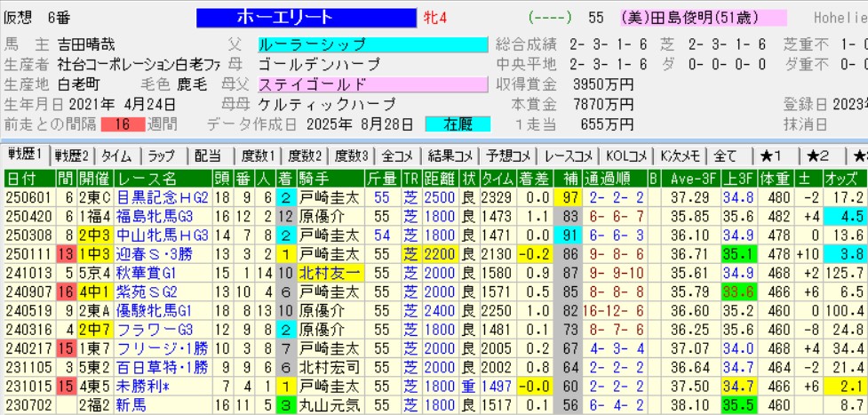868x415 pixels.
Task: Click broodmare sire ステイゴールド field
Action: [372, 84]
